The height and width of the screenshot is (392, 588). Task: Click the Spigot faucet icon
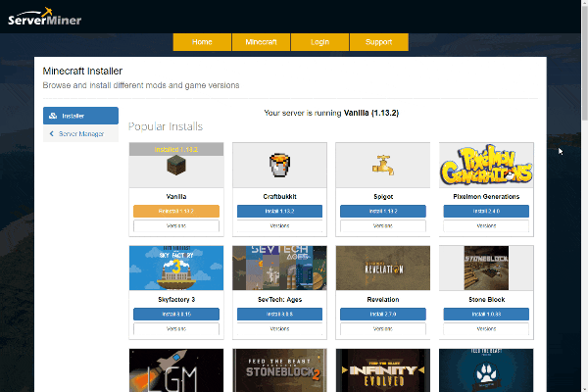pos(383,165)
